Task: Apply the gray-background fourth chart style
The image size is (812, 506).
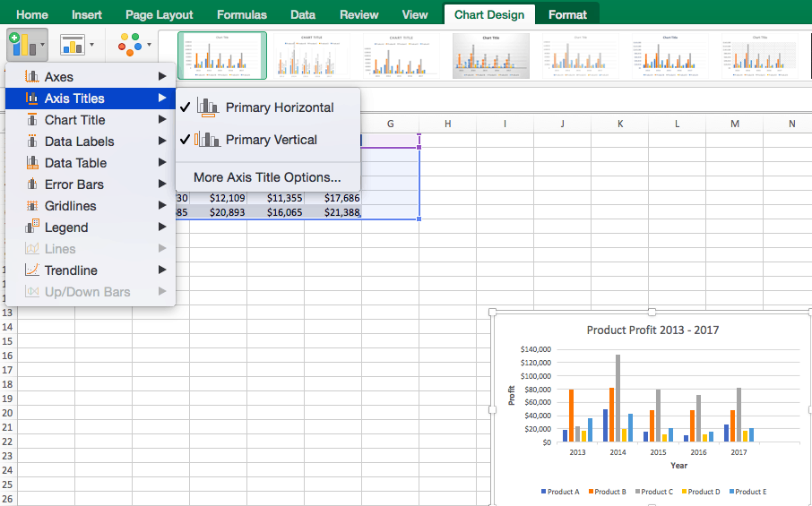Action: coord(491,56)
